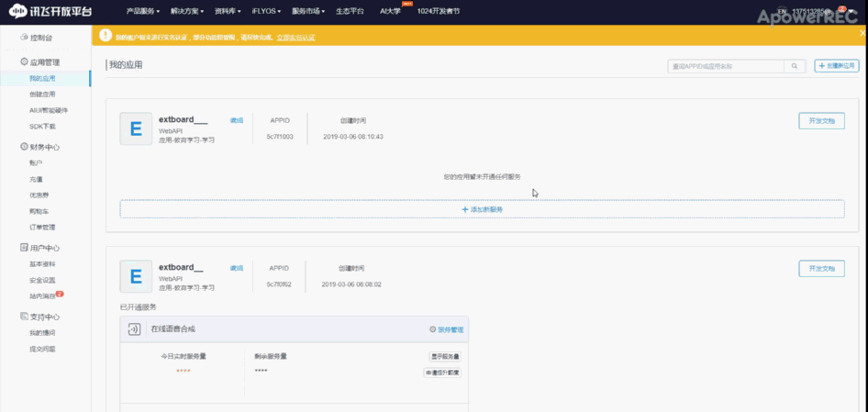Click the 讯飞开放平台 logo

(50, 11)
